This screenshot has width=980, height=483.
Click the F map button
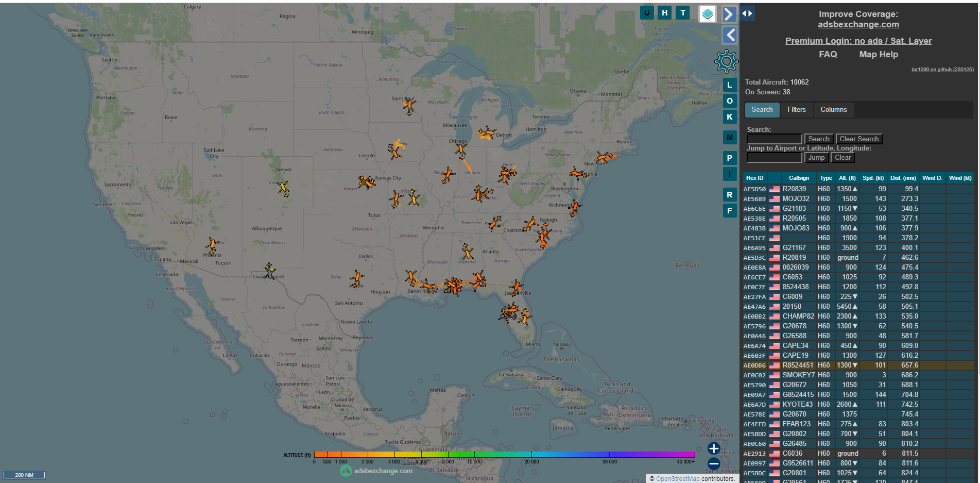(730, 211)
